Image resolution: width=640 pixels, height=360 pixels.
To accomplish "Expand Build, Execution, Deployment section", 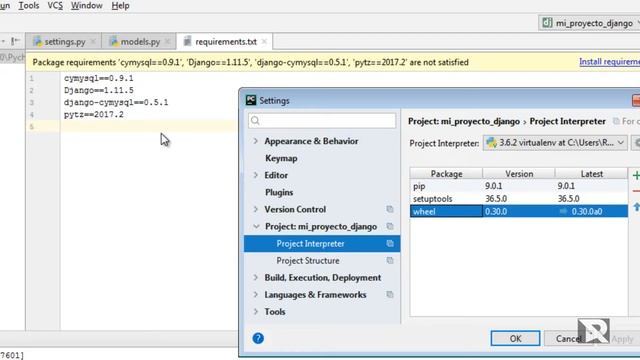I will tap(256, 278).
